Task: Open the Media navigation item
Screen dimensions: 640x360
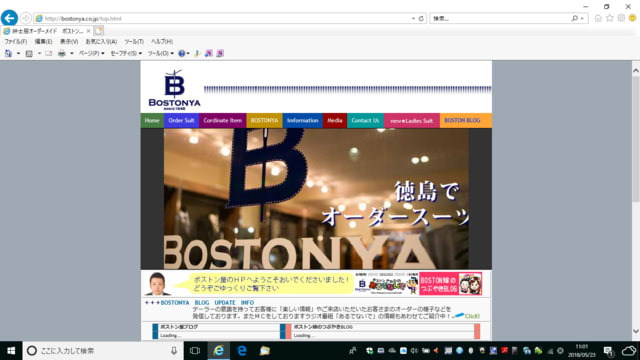Action: click(x=335, y=120)
